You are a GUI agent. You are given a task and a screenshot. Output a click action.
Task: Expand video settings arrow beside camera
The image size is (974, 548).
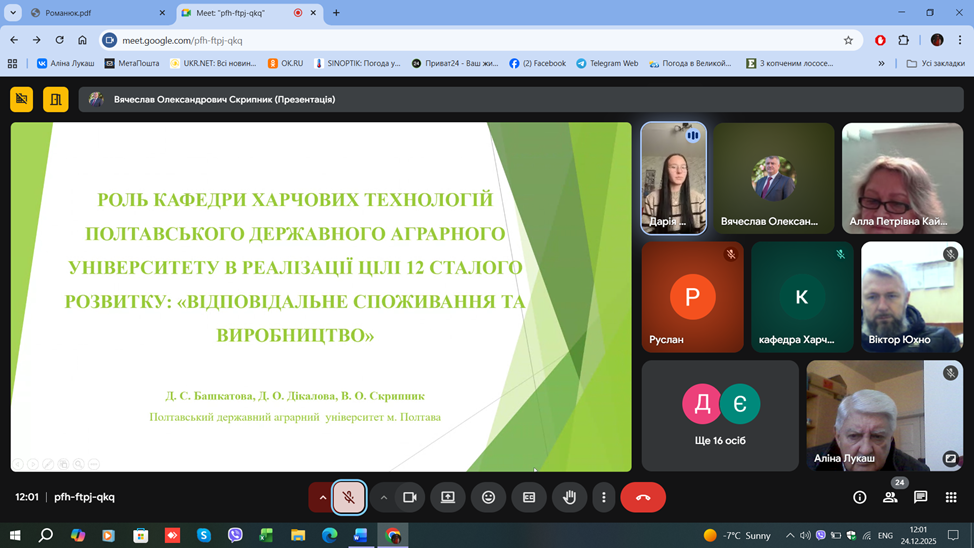(383, 497)
